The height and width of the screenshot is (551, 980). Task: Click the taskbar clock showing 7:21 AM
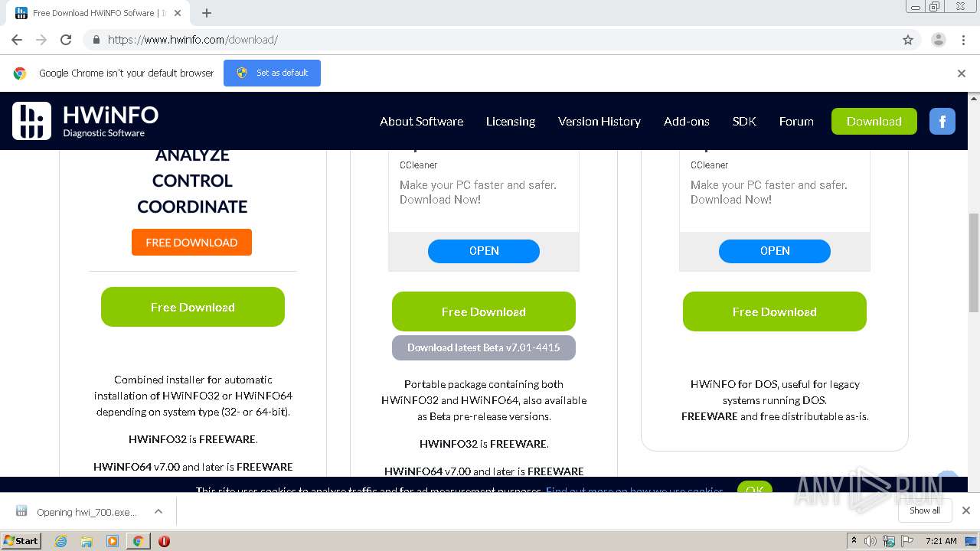(941, 541)
